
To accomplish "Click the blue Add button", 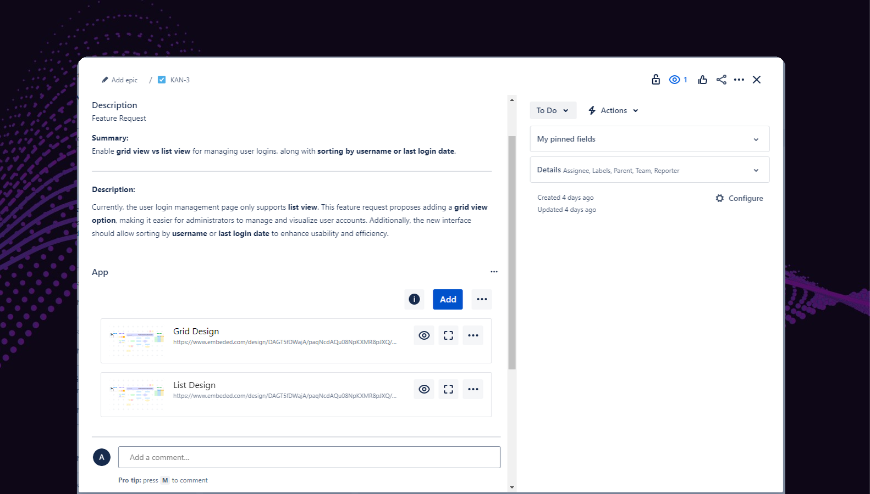I will [x=448, y=299].
